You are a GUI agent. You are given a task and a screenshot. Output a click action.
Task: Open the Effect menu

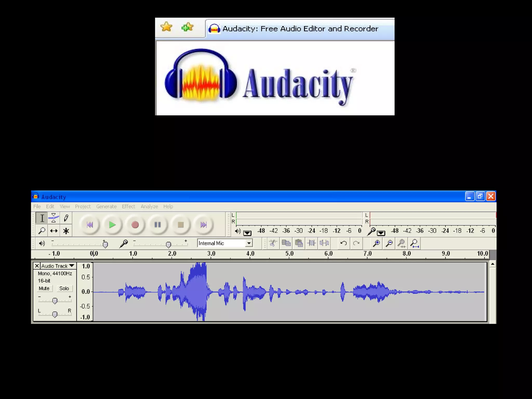point(128,207)
